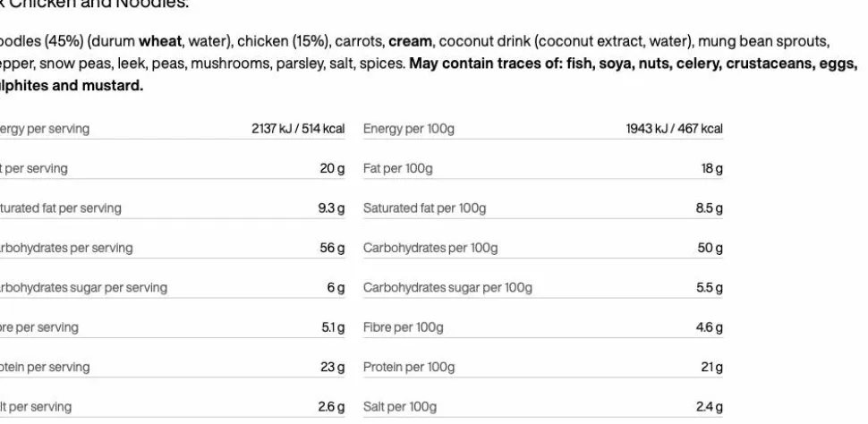Screen dimensions: 868x424
Task: Click the bold word wheat in ingredients
Action: click(x=160, y=41)
